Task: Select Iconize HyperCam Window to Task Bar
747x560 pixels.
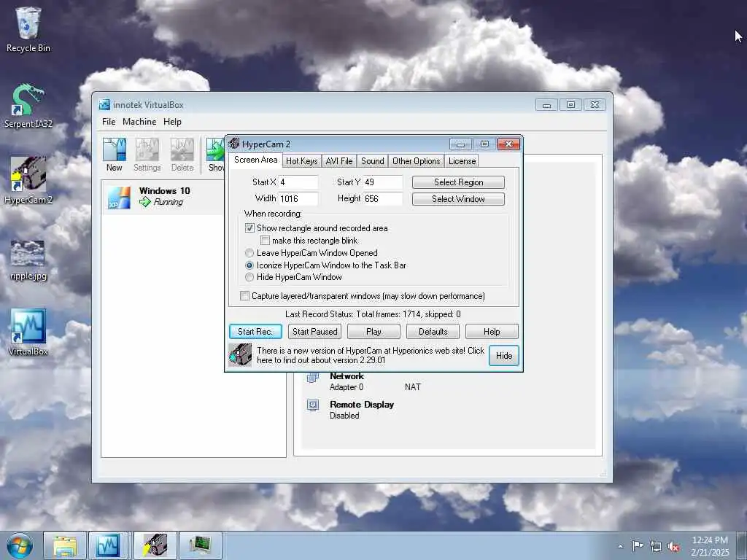Action: [249, 265]
